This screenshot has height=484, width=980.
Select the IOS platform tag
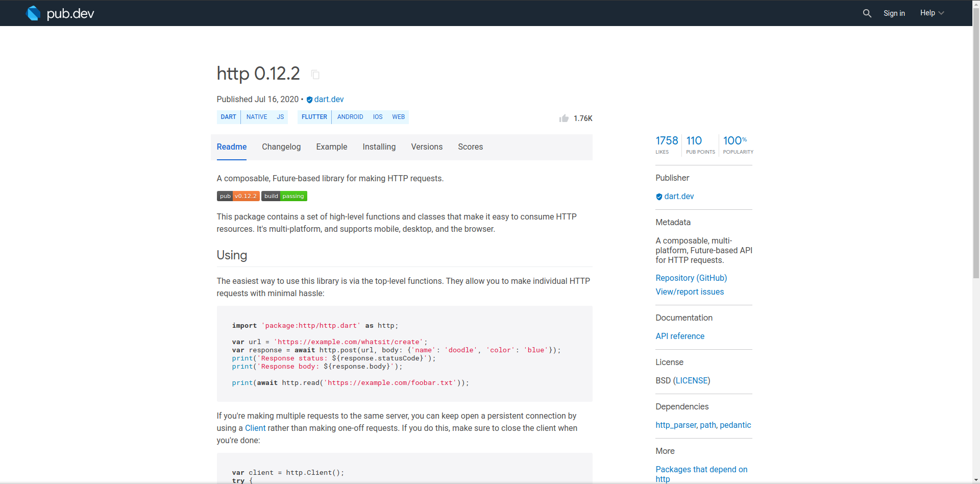tap(378, 117)
